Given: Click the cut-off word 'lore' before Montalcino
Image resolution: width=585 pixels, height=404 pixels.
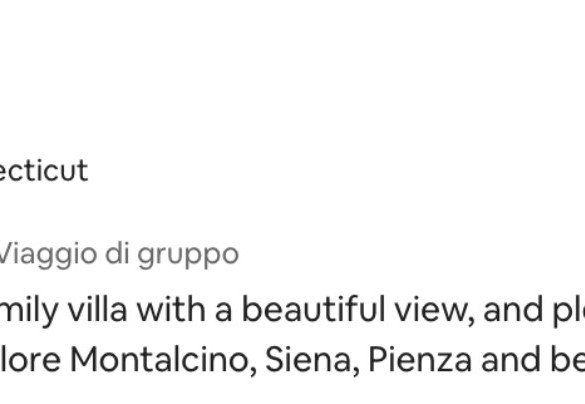Looking at the screenshot, I should 30,359.
